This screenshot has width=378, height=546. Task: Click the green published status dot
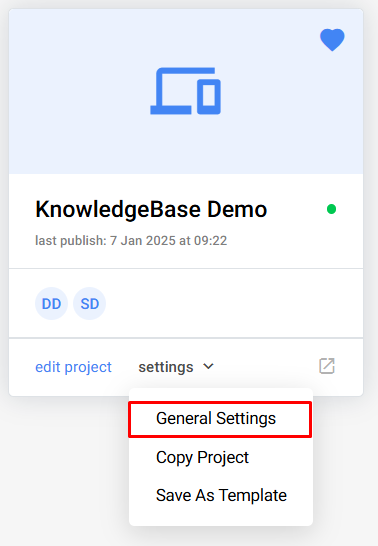click(x=331, y=209)
